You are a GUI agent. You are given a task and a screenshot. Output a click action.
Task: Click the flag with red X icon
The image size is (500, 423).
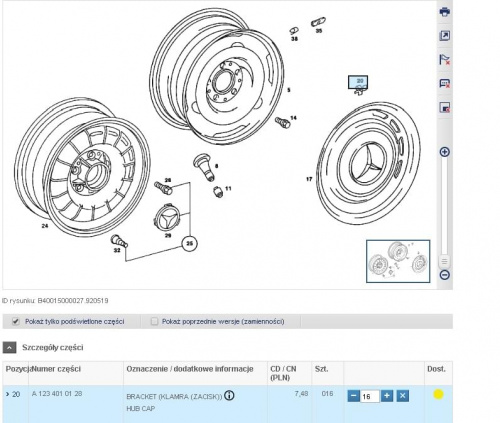coord(445,60)
